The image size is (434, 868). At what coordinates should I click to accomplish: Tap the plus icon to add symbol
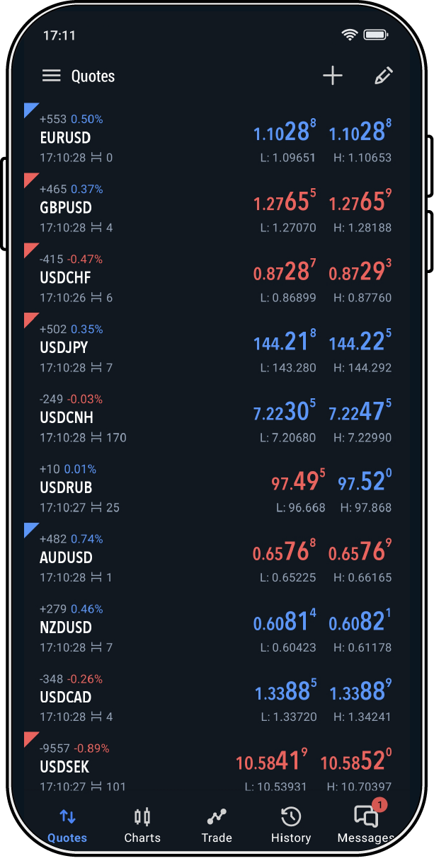[x=332, y=76]
